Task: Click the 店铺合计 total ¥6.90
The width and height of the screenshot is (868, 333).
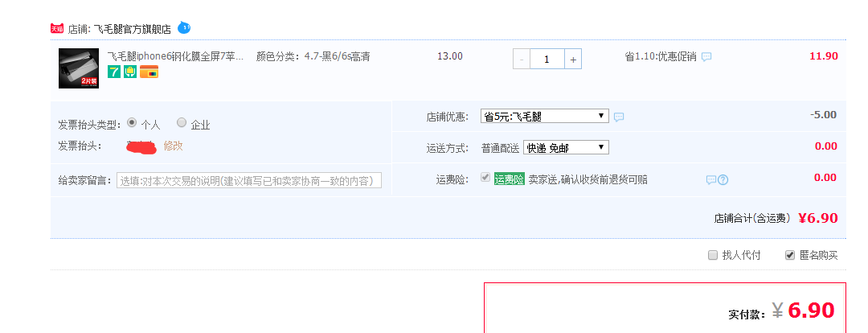Action: (818, 218)
